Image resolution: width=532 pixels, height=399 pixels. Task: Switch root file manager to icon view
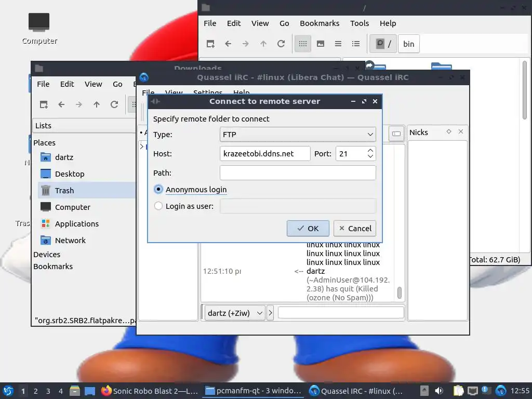tap(303, 44)
